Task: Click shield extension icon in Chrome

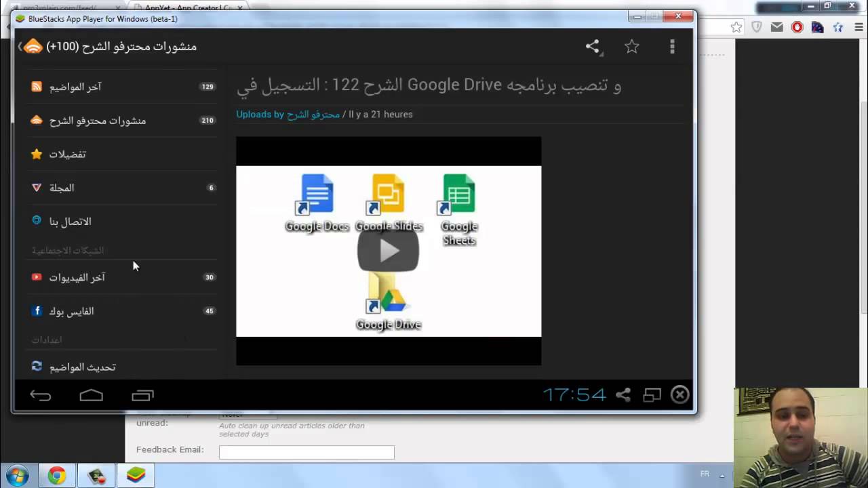Action: [x=757, y=27]
